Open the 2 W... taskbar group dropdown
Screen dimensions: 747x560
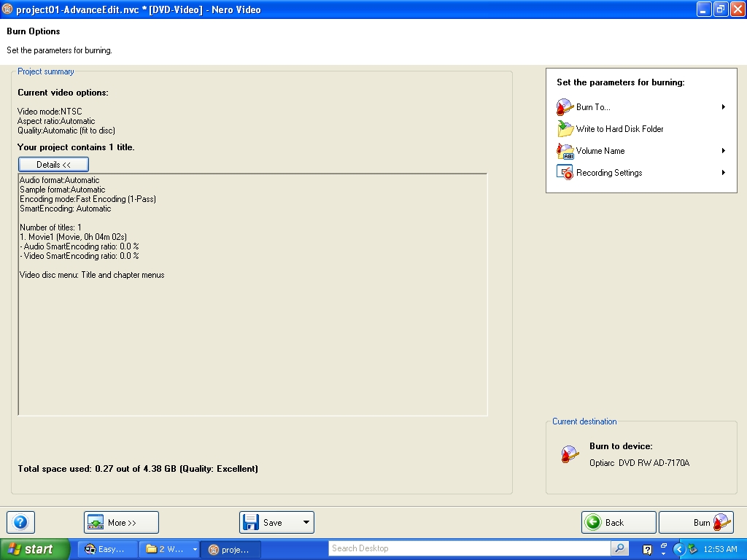194,549
